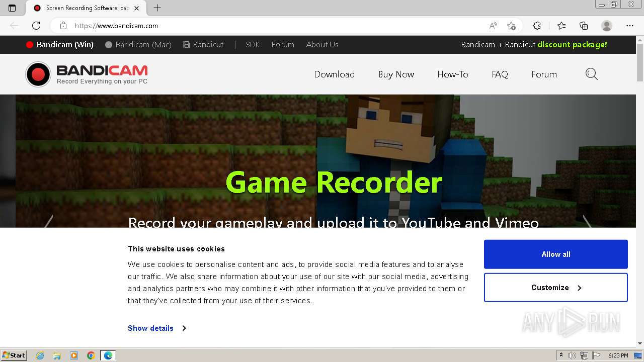Add page to favorites star icon

(511, 26)
